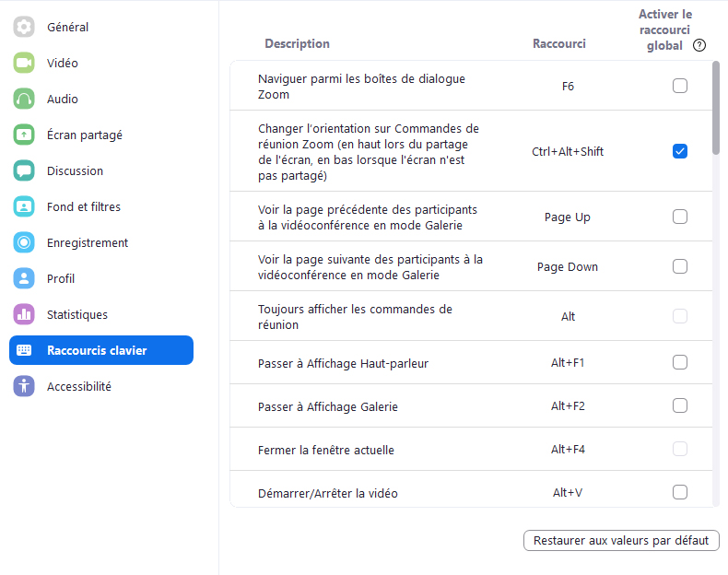Enable global shortcut for F6 navigation

pyautogui.click(x=680, y=86)
